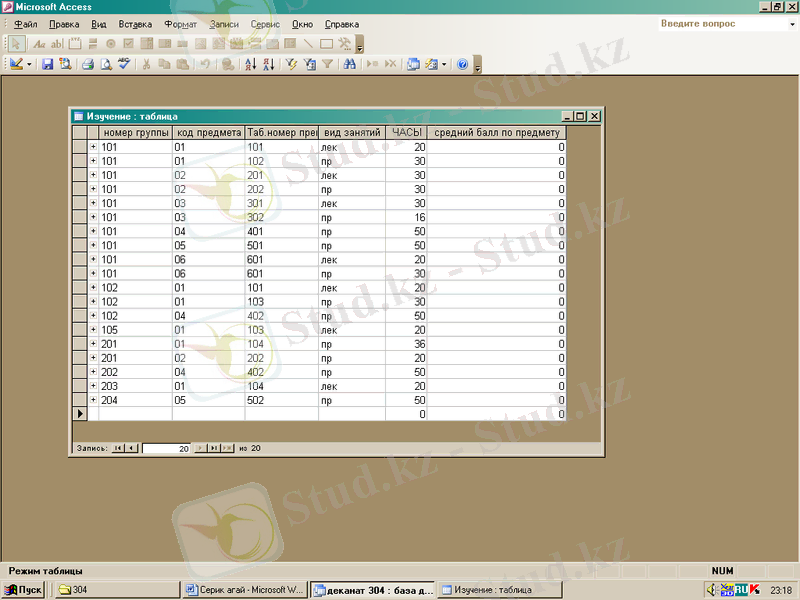This screenshot has width=800, height=600.
Task: Open the Сервис menu
Action: (x=265, y=24)
